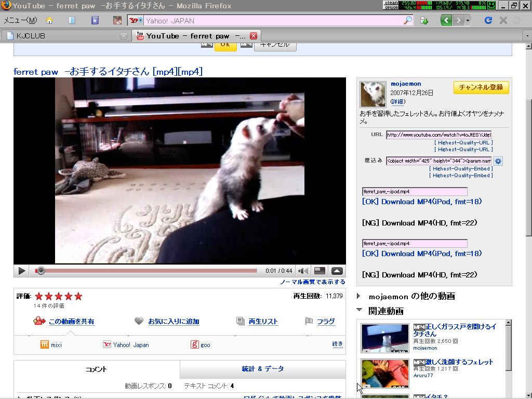Share video via mixi icon
This screenshot has width=532, height=399.
click(45, 344)
